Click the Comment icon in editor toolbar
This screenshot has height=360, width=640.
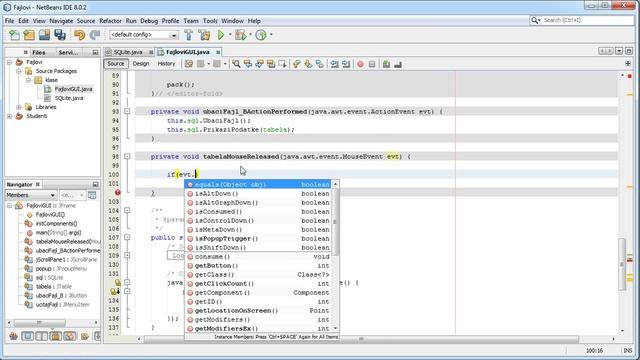pyautogui.click(x=386, y=64)
